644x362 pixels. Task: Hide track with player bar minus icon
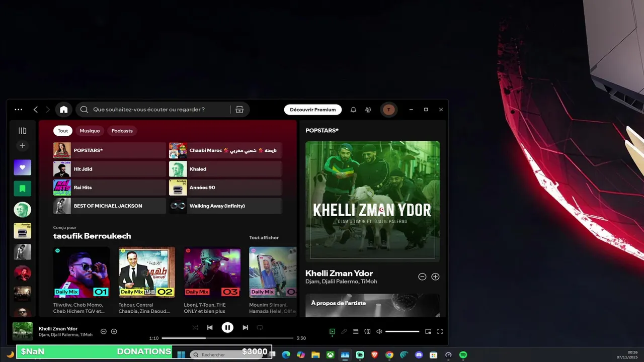[104, 331]
